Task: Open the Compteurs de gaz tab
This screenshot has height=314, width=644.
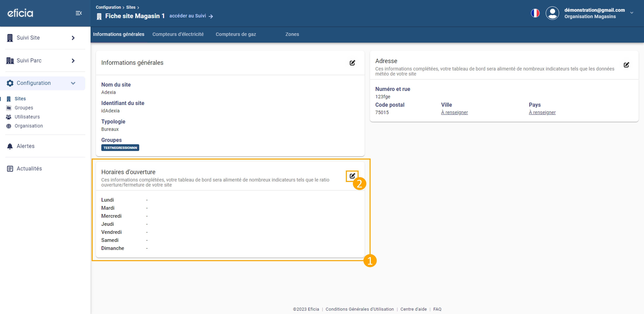Action: click(x=236, y=34)
